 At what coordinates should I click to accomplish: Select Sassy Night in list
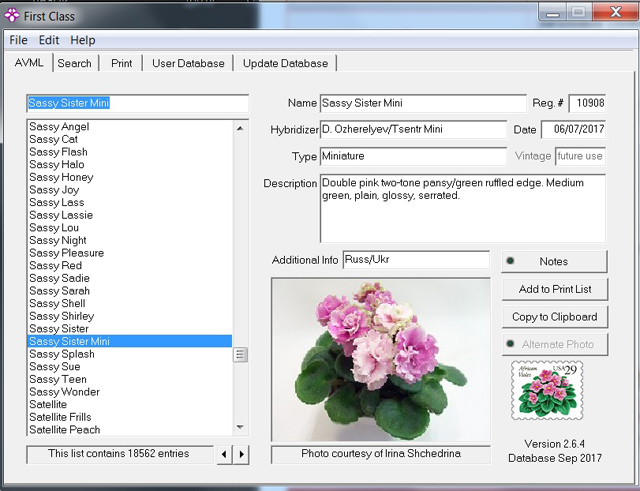point(130,240)
